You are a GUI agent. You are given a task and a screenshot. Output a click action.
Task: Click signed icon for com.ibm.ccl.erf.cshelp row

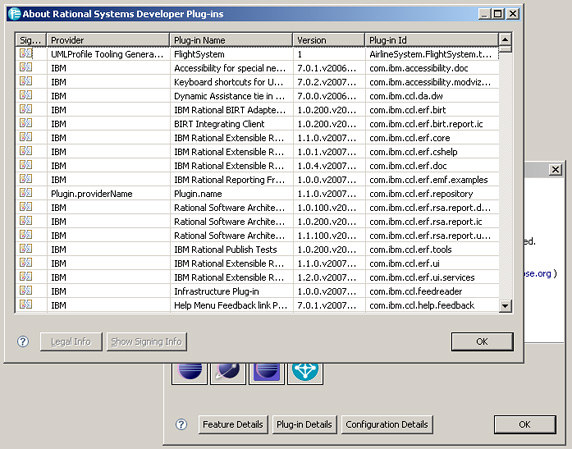click(26, 151)
